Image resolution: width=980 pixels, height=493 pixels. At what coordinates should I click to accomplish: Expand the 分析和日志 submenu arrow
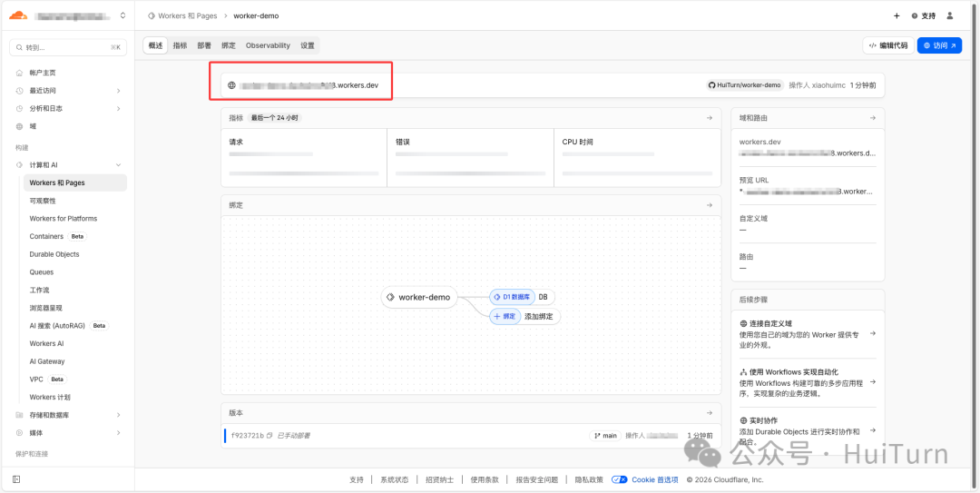118,108
